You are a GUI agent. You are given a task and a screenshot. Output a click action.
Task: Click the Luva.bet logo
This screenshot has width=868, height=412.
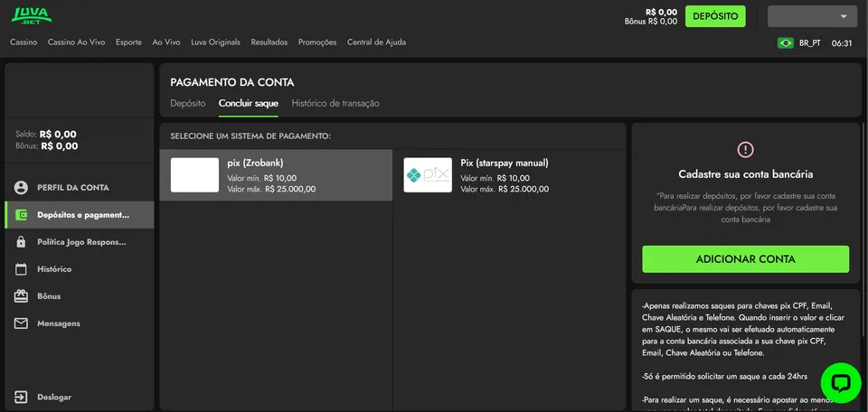tap(32, 15)
